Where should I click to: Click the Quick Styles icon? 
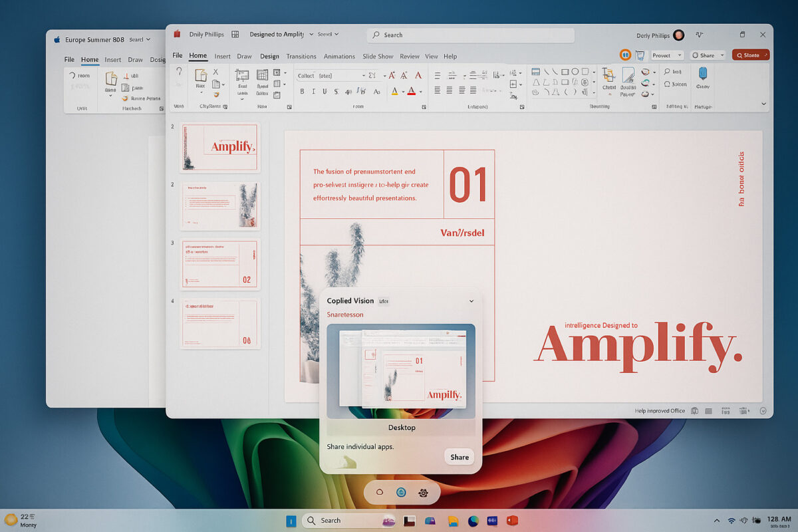coord(628,75)
